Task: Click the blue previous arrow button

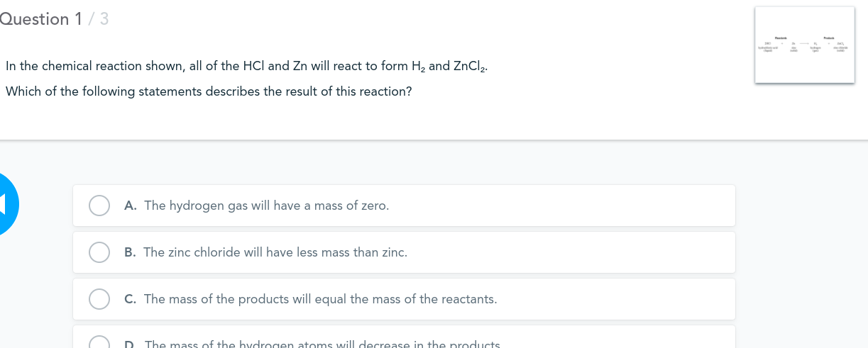Action: coord(8,203)
